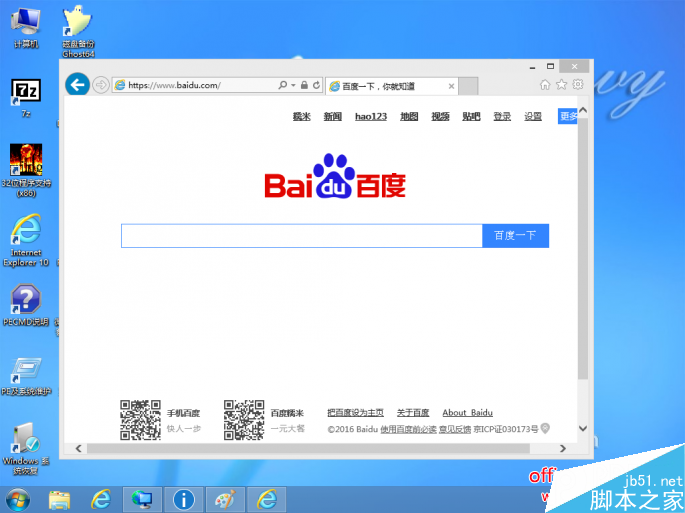Open a new blank tab
The height and width of the screenshot is (513, 685).
pyautogui.click(x=468, y=86)
